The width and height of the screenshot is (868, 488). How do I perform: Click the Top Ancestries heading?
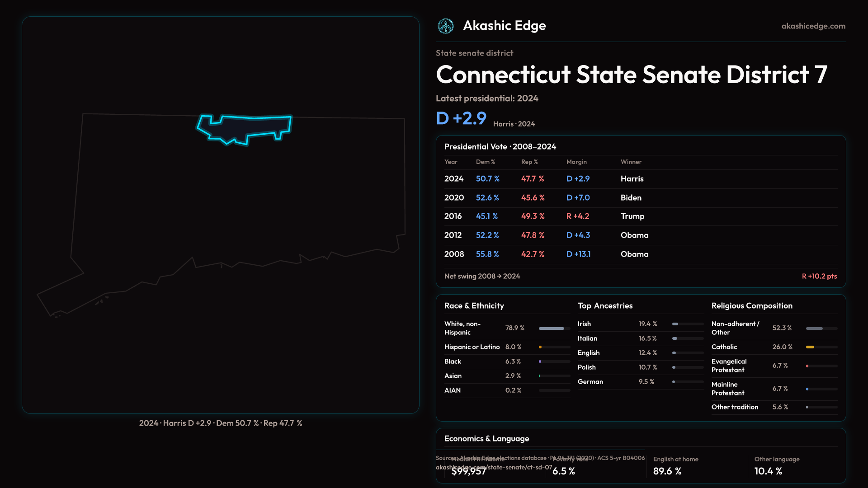(x=605, y=306)
